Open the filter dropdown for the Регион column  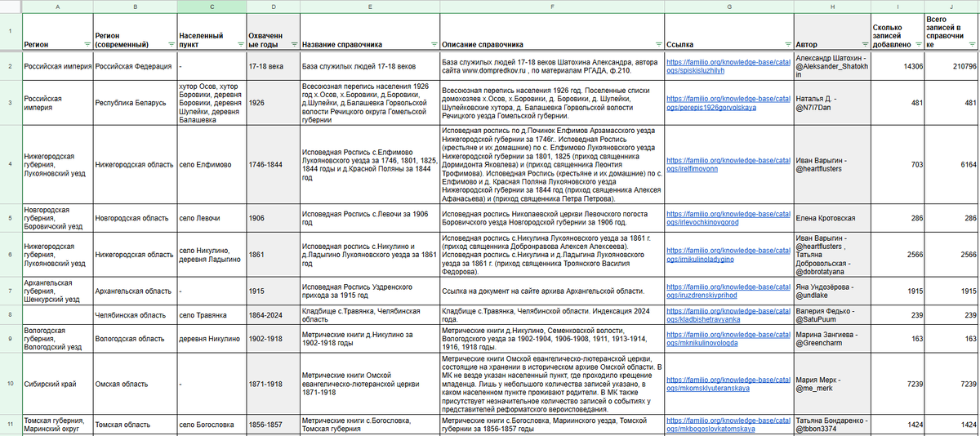click(x=87, y=44)
